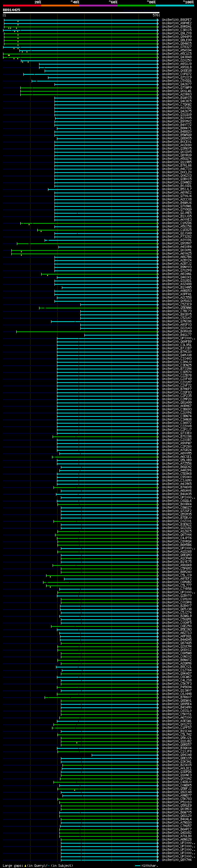Click green alignment bar for UniRef100_B0M0U9
This screenshot has height=868, width=197.
(87, 331)
